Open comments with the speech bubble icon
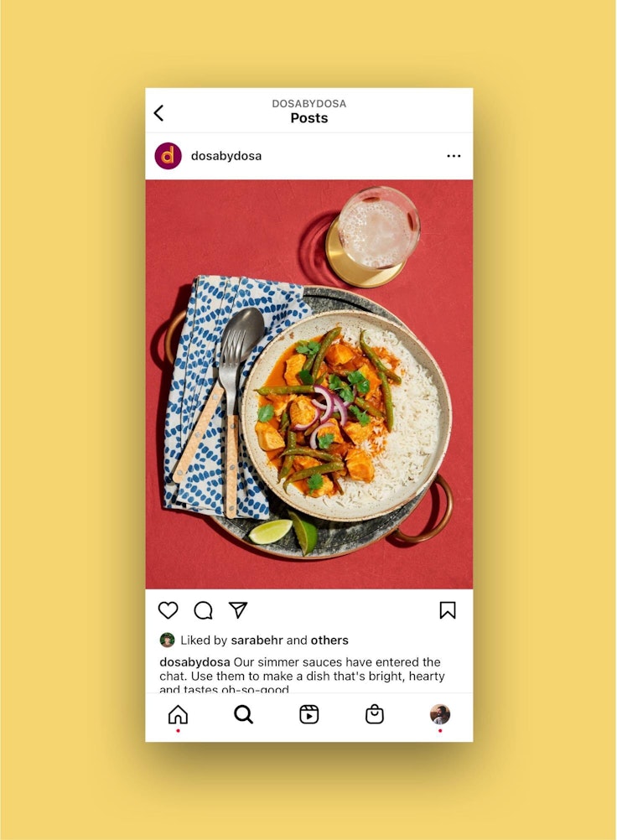 [x=204, y=610]
